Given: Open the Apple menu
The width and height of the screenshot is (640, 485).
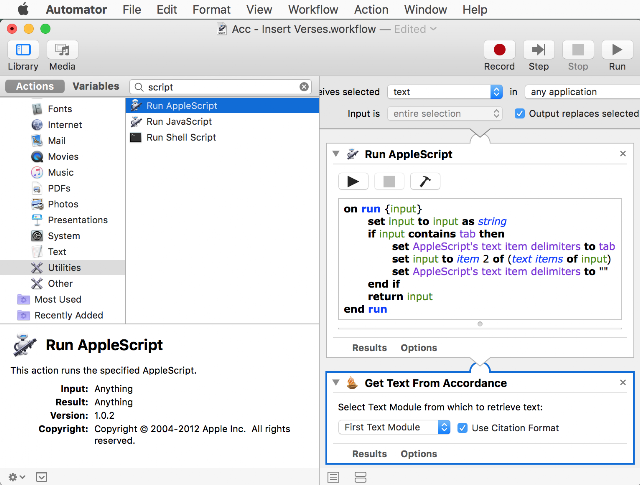Looking at the screenshot, I should pos(23,9).
